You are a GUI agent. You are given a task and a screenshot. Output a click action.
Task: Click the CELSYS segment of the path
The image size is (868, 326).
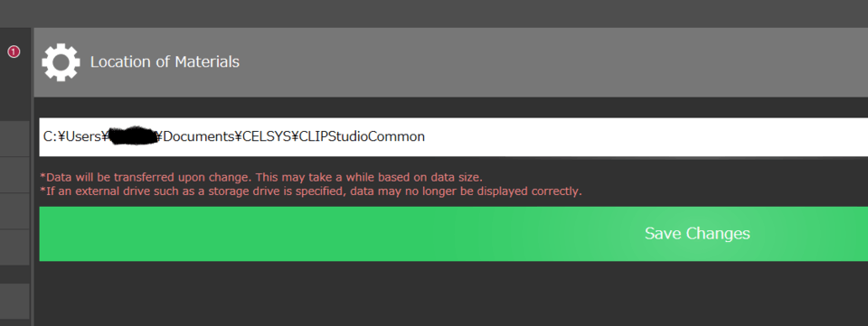point(266,136)
